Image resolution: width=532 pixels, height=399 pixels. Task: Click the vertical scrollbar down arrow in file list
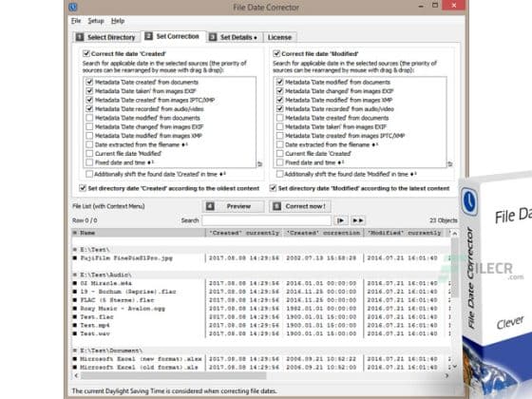click(x=455, y=367)
